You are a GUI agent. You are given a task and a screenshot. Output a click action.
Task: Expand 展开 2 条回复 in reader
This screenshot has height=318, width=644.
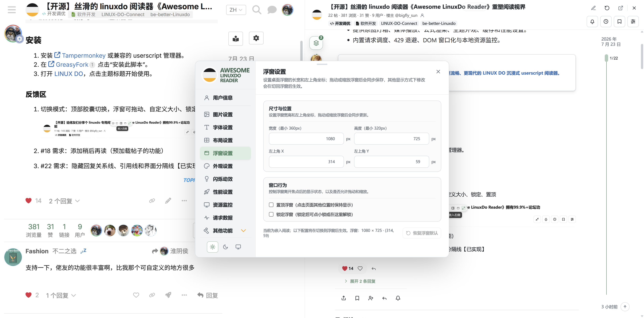click(x=360, y=281)
